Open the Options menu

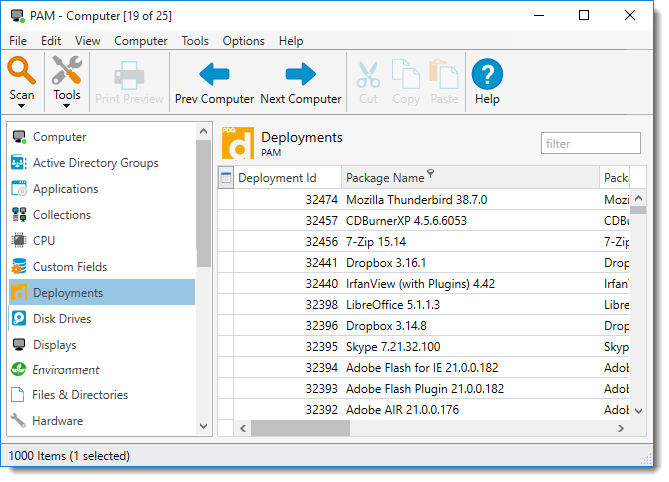[244, 41]
